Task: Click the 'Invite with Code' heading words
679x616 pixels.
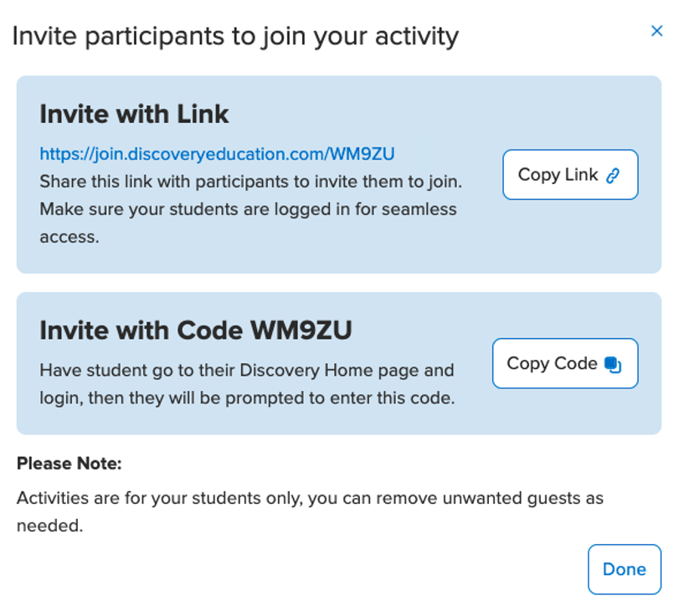Action: click(141, 331)
